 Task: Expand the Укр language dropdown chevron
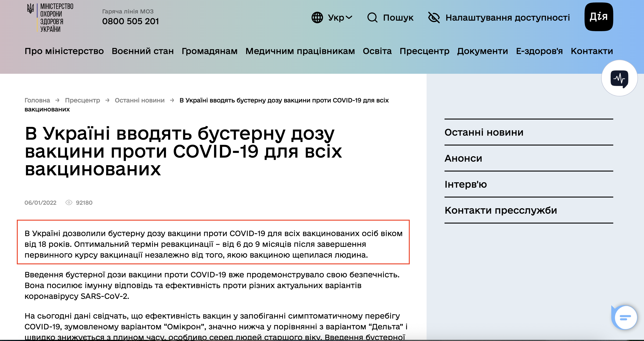pyautogui.click(x=349, y=17)
